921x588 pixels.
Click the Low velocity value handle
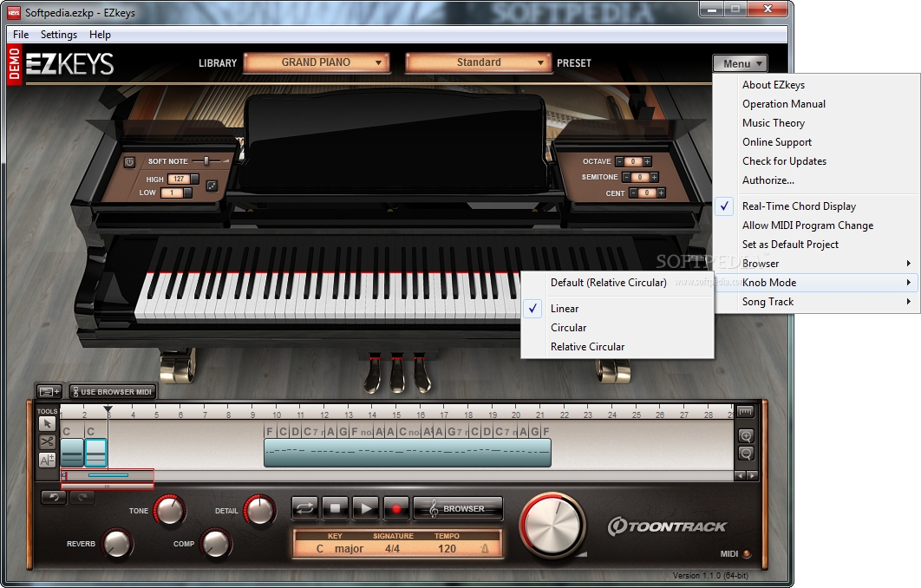pos(187,192)
